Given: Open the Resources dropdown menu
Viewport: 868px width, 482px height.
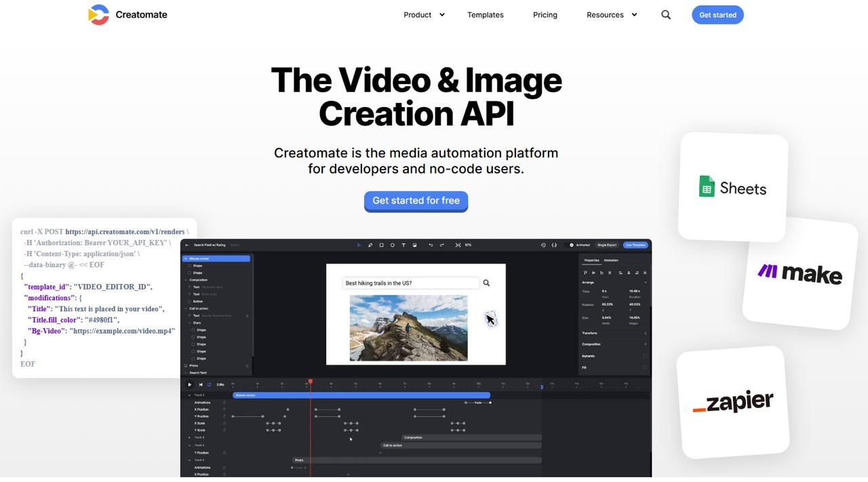Looking at the screenshot, I should coord(612,14).
